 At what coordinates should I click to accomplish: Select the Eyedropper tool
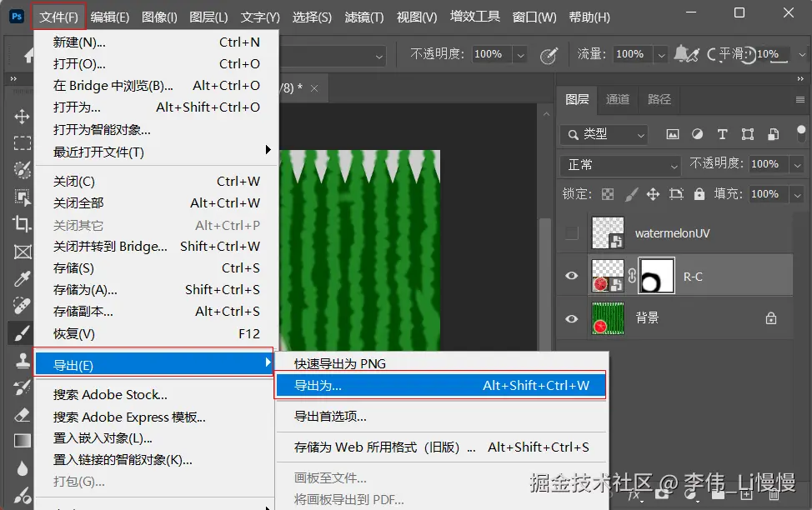(22, 279)
